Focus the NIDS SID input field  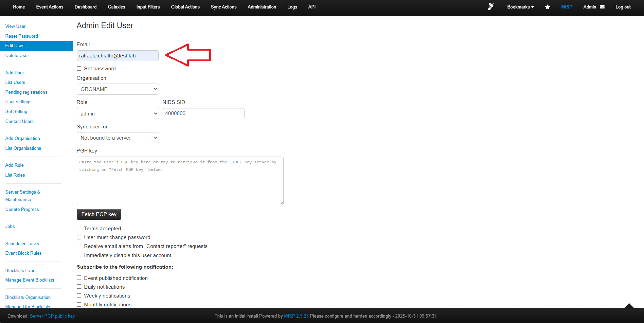click(203, 113)
